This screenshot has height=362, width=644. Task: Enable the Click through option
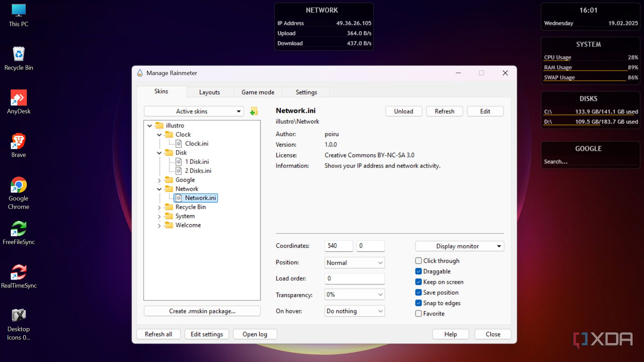pos(418,260)
